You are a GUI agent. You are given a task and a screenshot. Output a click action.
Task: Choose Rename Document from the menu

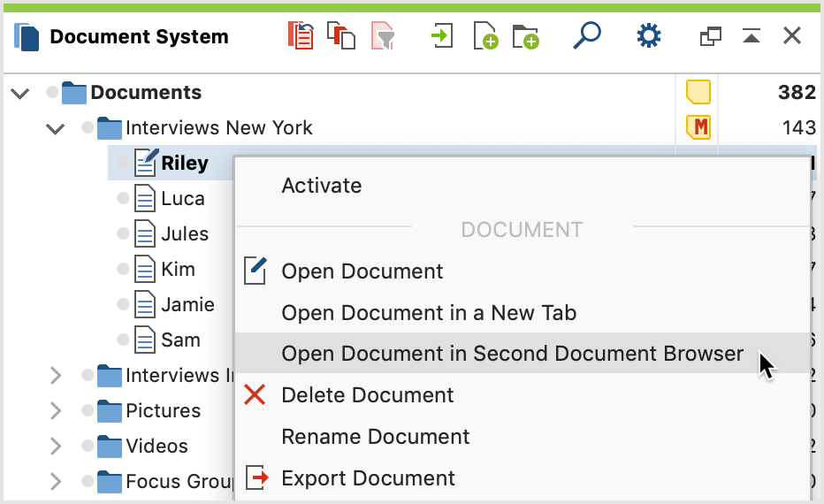click(522, 436)
